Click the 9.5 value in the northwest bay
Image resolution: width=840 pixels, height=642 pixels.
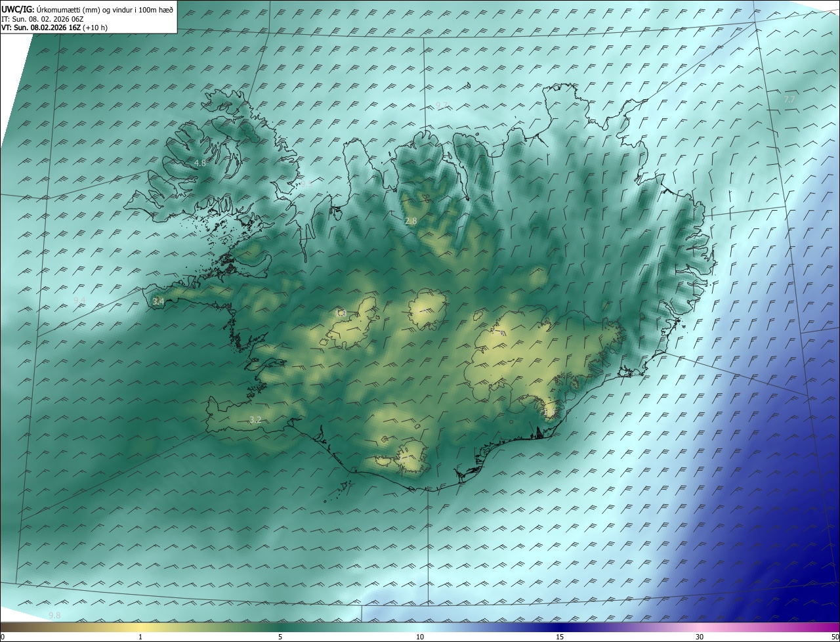(x=306, y=184)
